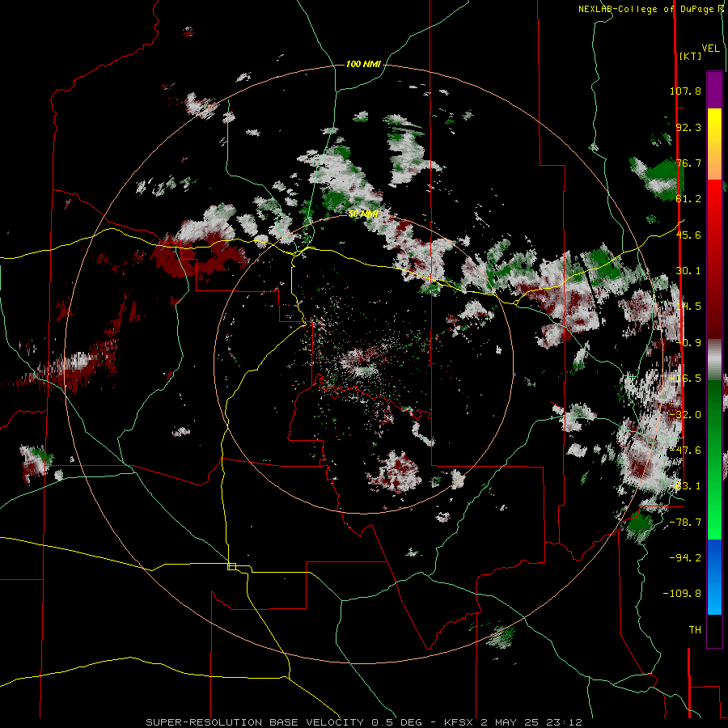Click the 76.7 scale value

pos(688,163)
